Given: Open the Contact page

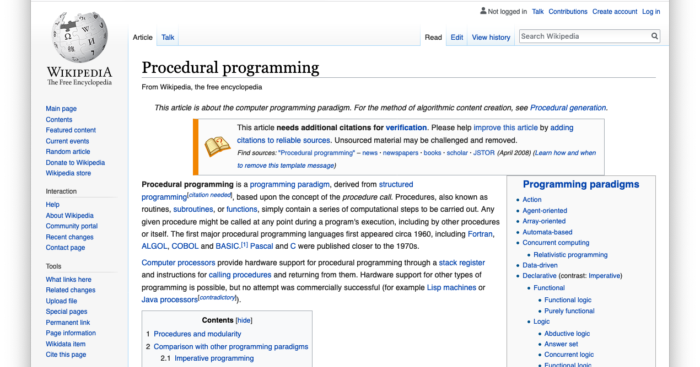Looking at the screenshot, I should [65, 248].
